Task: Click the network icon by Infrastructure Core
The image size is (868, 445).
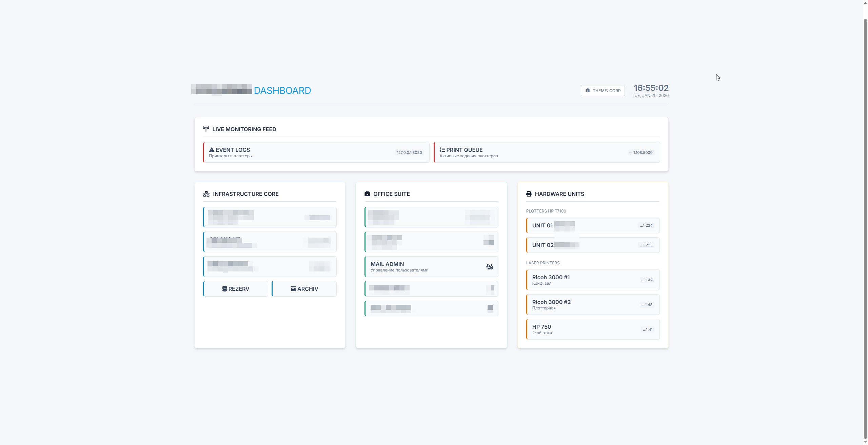Action: 206,194
